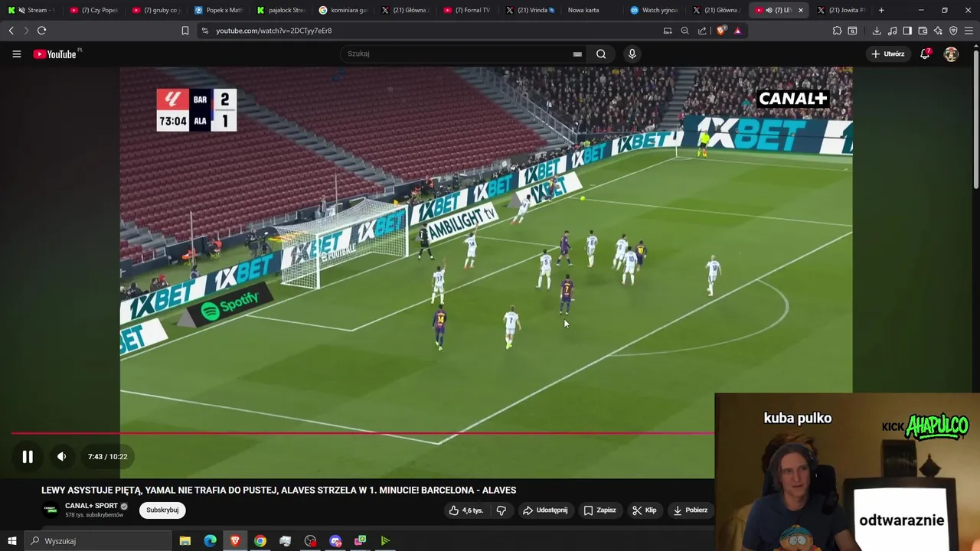Start voice search with the microphone icon
Screen dimensions: 980x551
pos(632,54)
